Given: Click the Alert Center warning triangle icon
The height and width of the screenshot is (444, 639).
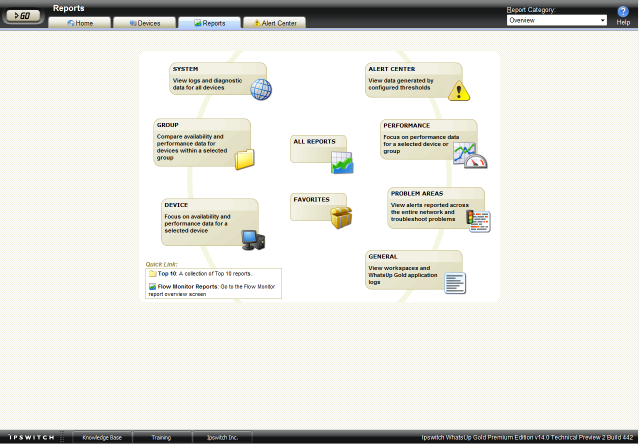Looking at the screenshot, I should (x=457, y=91).
